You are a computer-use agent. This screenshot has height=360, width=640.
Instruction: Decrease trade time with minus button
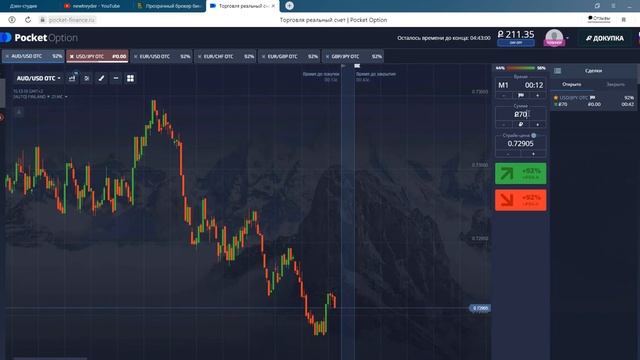tap(504, 96)
